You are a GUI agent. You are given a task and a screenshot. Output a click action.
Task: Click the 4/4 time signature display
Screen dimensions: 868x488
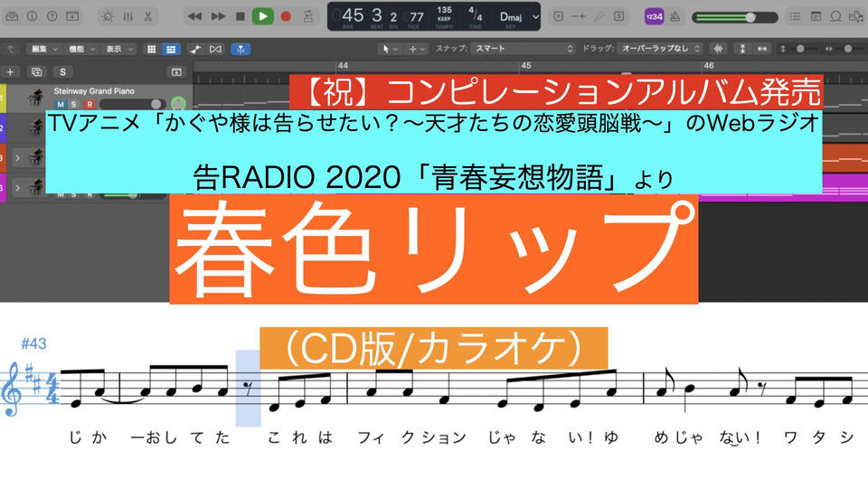click(x=475, y=14)
